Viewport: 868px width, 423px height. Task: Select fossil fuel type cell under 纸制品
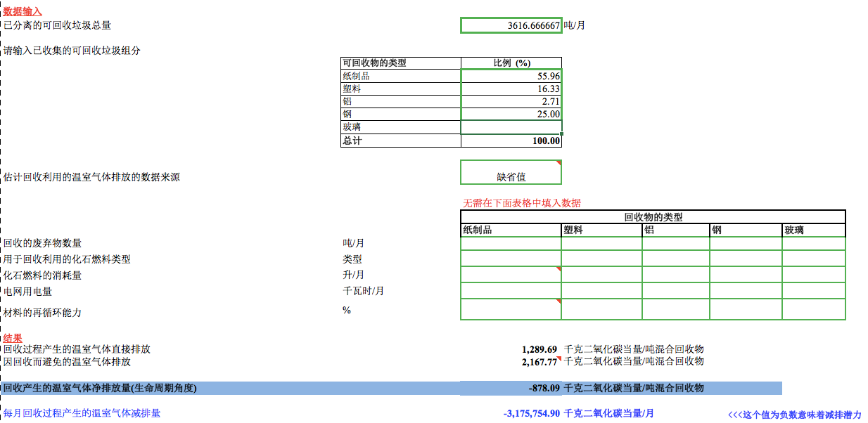(x=511, y=259)
